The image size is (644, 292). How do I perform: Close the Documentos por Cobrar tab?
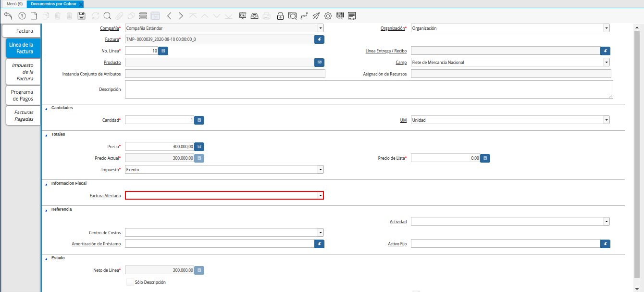click(81, 4)
